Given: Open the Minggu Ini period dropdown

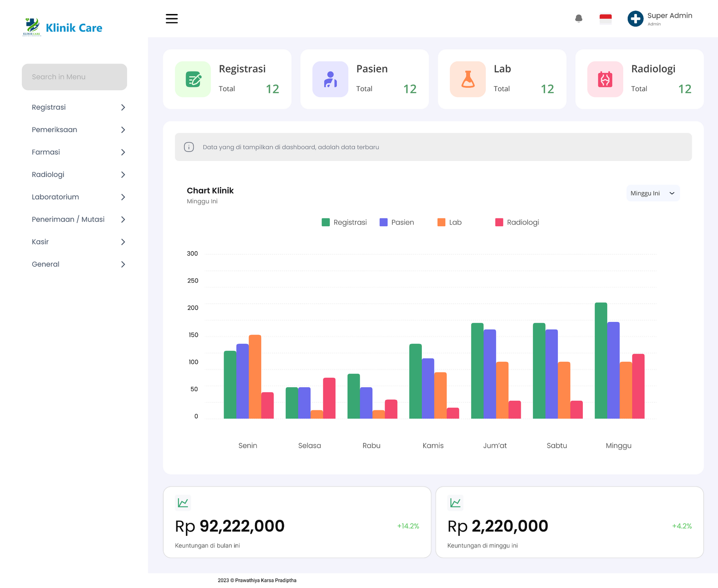Looking at the screenshot, I should 652,193.
